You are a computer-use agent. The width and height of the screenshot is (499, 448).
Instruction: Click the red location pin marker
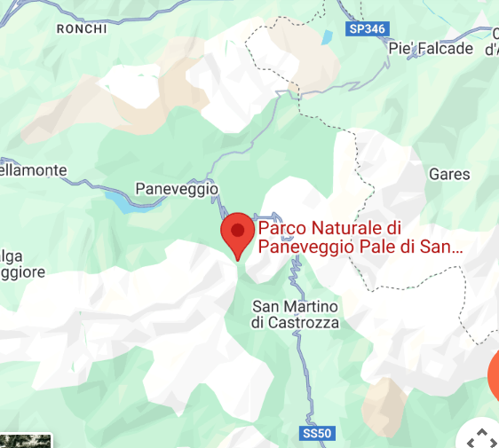pyautogui.click(x=237, y=237)
